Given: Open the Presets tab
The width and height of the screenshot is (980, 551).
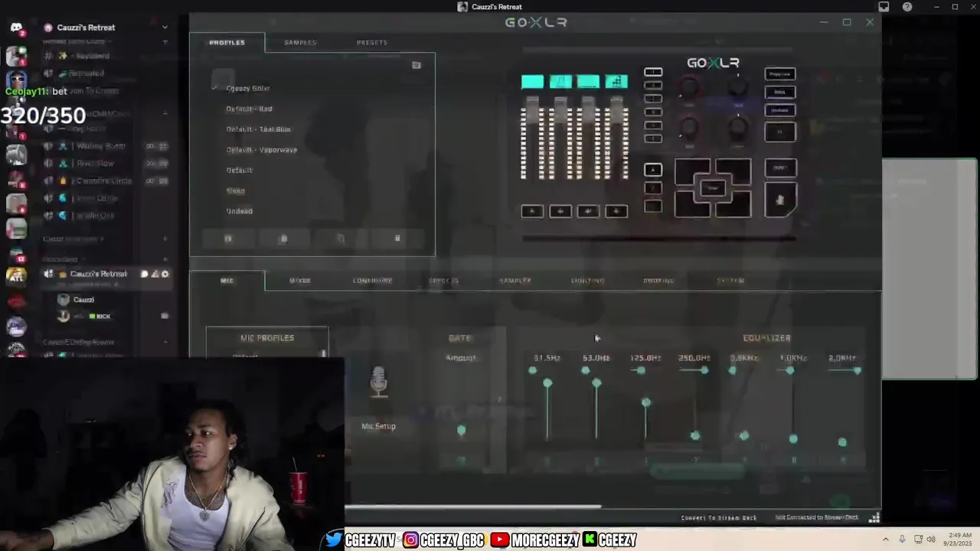Looking at the screenshot, I should click(372, 42).
